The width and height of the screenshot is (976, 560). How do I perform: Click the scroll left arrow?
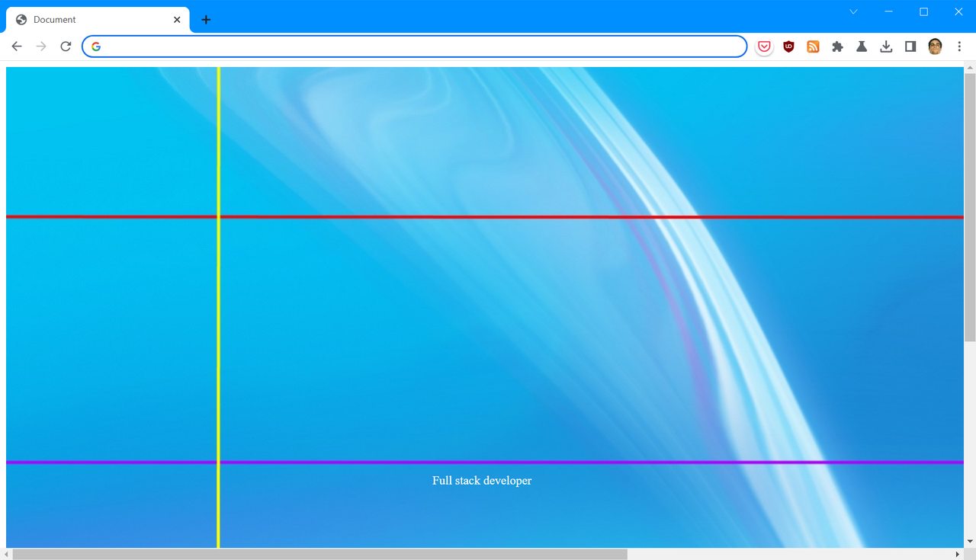point(8,554)
